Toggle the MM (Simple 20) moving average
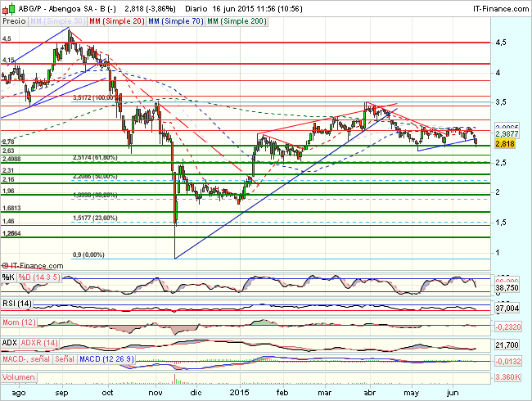532x401 pixels. [117, 21]
